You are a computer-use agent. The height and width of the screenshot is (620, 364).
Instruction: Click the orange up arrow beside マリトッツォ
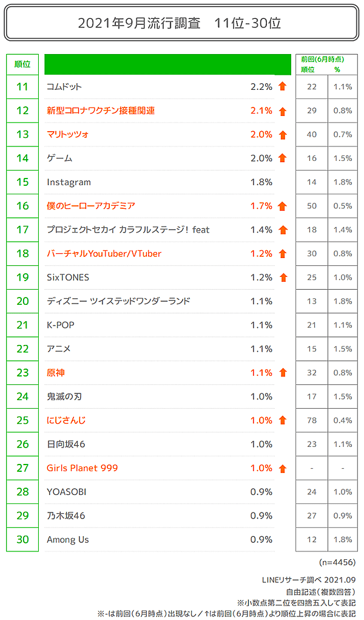(x=282, y=135)
